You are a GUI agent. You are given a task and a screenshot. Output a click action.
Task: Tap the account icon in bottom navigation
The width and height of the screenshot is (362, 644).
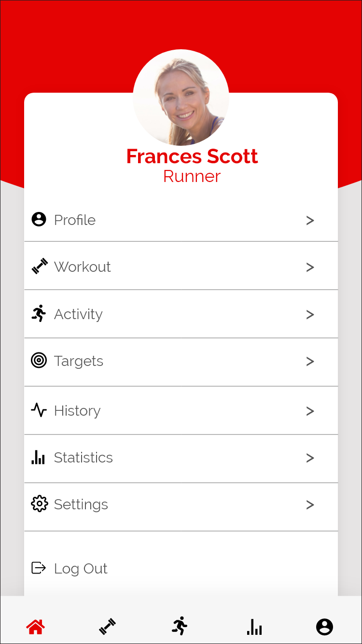click(324, 627)
